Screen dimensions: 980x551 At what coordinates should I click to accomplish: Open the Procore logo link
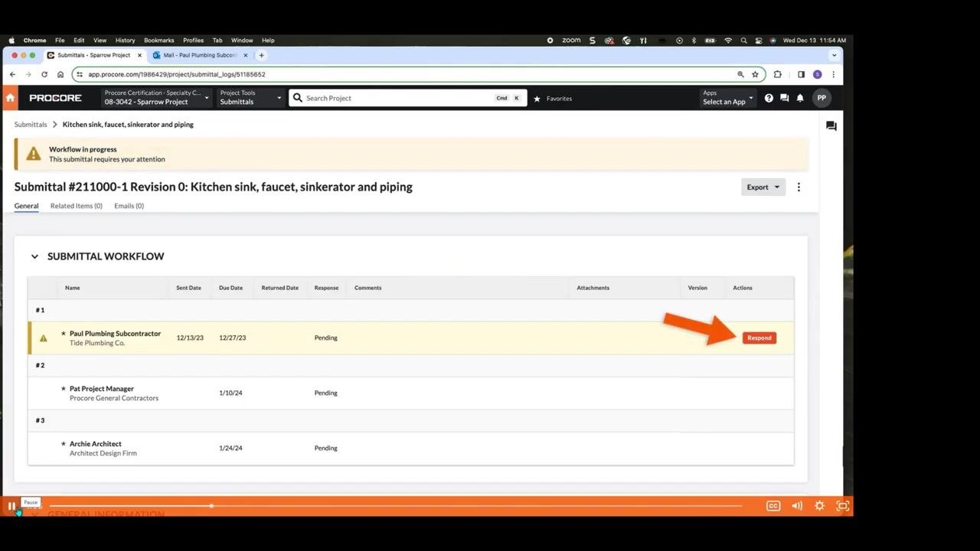point(55,98)
